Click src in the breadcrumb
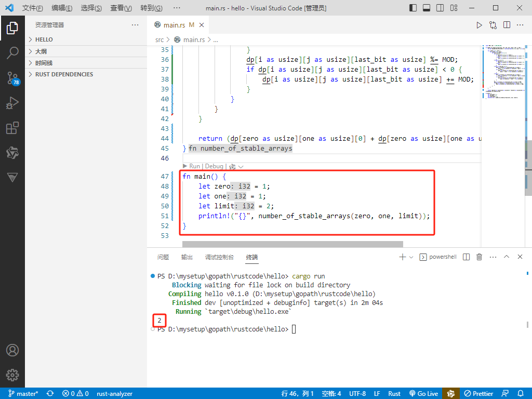This screenshot has height=399, width=532. click(x=159, y=39)
